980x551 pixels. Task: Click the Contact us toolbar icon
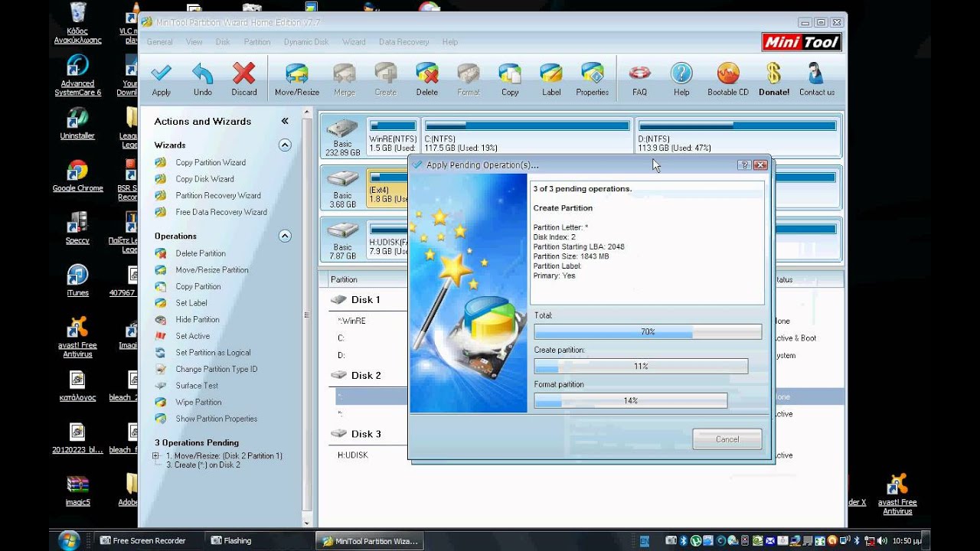click(817, 79)
